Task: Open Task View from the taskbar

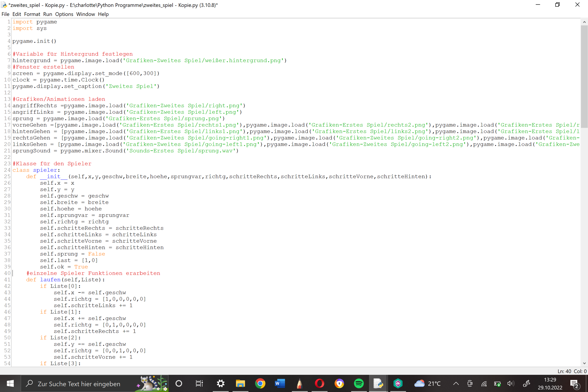Action: (x=199, y=383)
